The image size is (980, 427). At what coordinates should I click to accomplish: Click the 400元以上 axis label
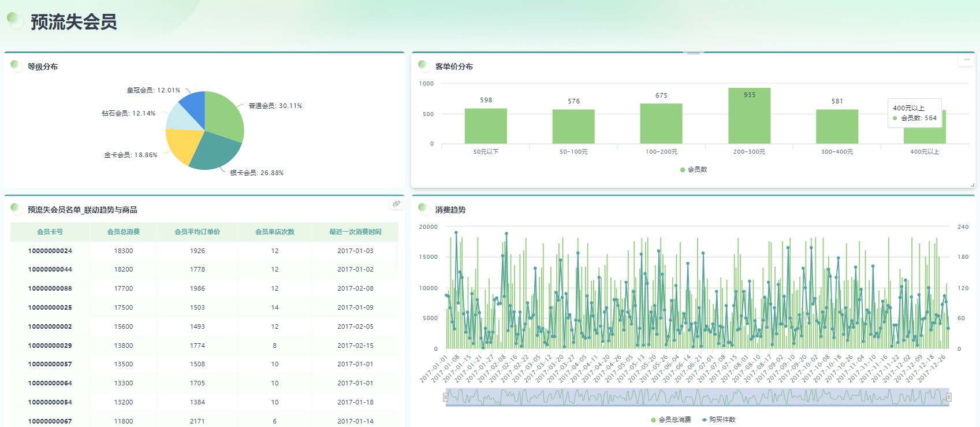coord(925,152)
